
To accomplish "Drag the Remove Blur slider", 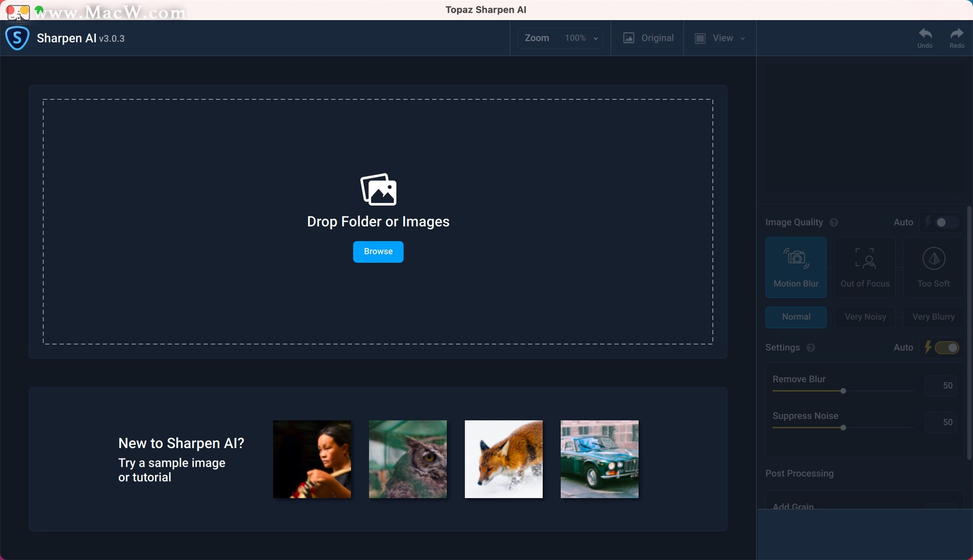I will pyautogui.click(x=843, y=392).
